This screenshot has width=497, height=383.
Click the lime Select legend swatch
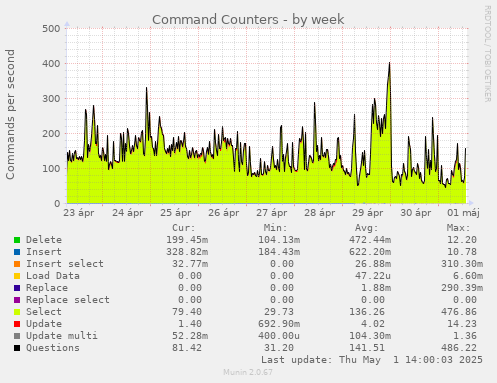[17, 312]
